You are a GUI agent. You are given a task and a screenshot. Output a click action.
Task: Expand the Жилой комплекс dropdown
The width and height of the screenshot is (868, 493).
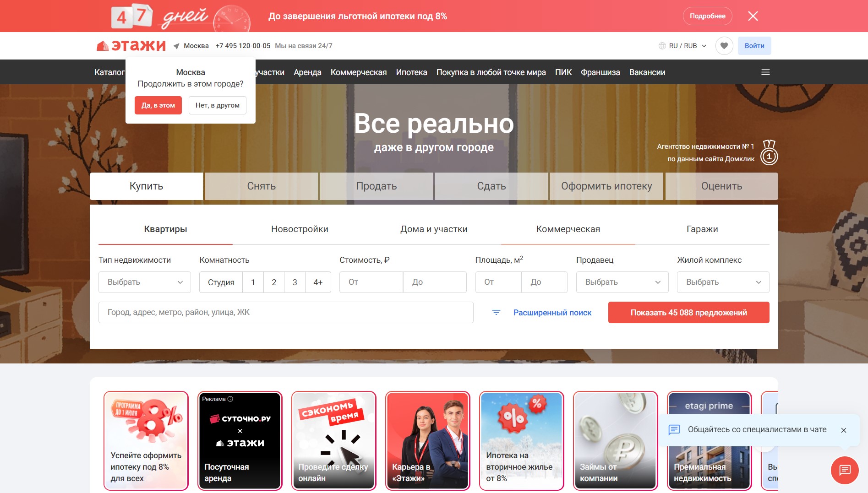coord(723,282)
